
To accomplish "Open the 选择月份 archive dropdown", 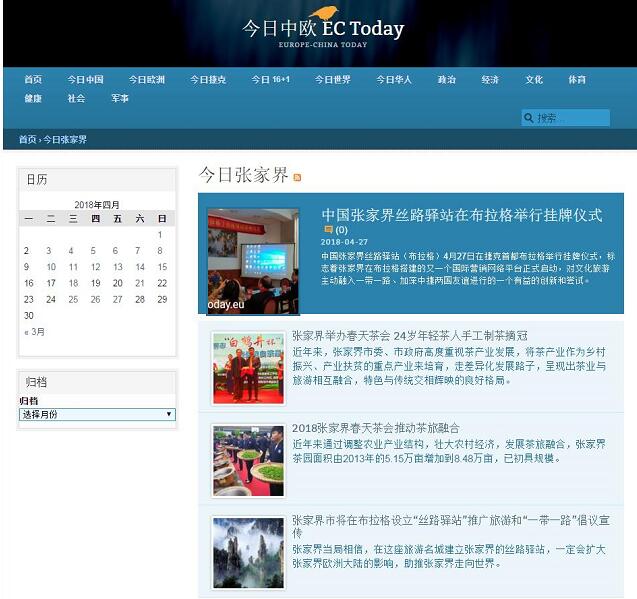I will tap(97, 414).
